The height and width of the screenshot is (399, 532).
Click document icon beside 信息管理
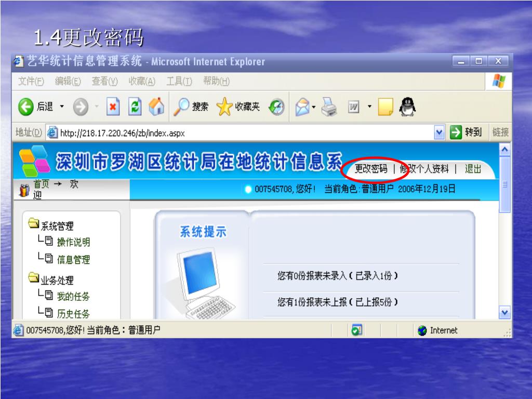pyautogui.click(x=49, y=259)
